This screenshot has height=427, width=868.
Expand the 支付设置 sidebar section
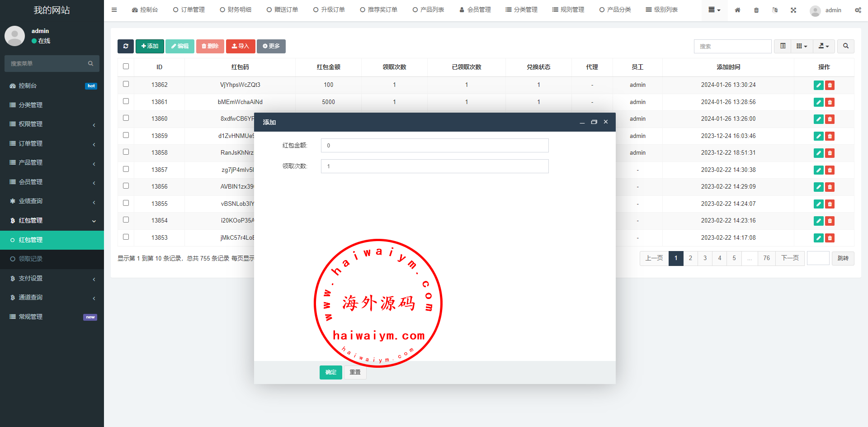pyautogui.click(x=52, y=279)
